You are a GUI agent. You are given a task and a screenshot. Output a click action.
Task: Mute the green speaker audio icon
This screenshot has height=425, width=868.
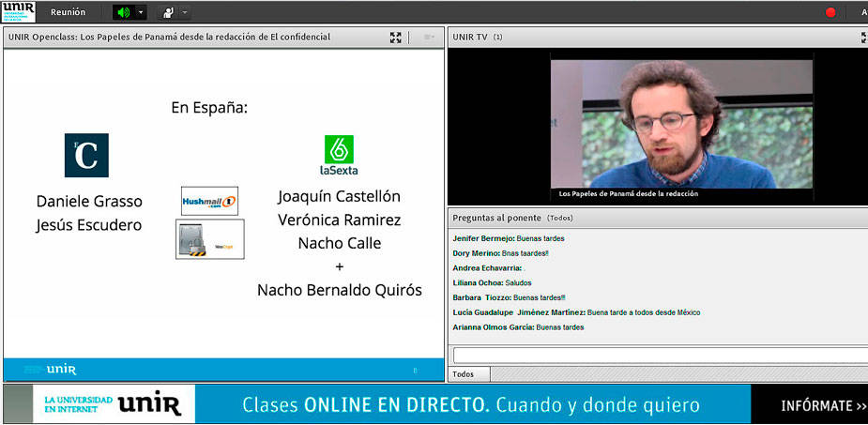(x=124, y=12)
